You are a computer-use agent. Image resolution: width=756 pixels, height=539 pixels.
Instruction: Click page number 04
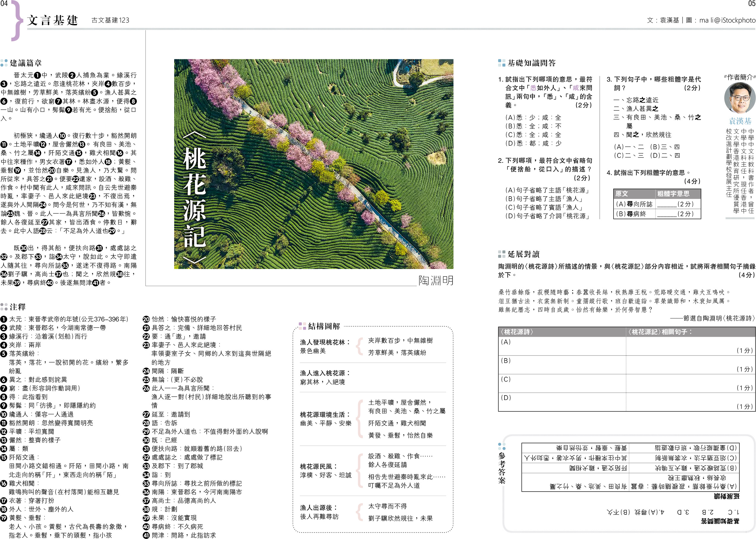[4, 4]
